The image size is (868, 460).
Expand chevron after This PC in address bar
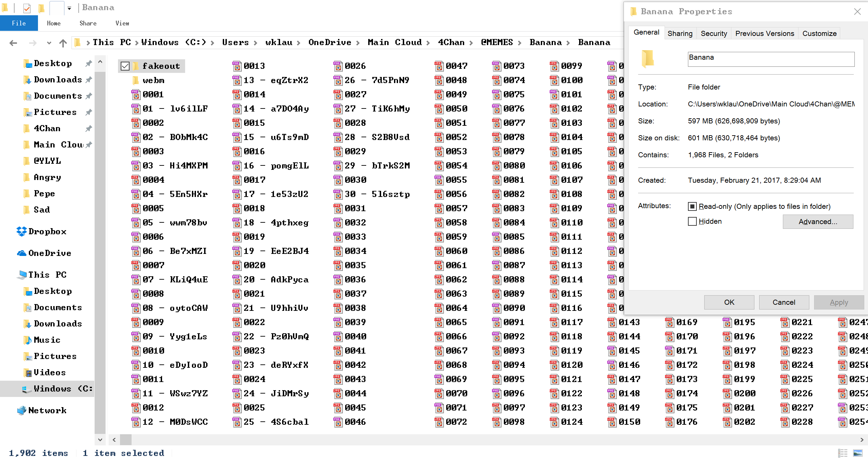click(x=136, y=43)
